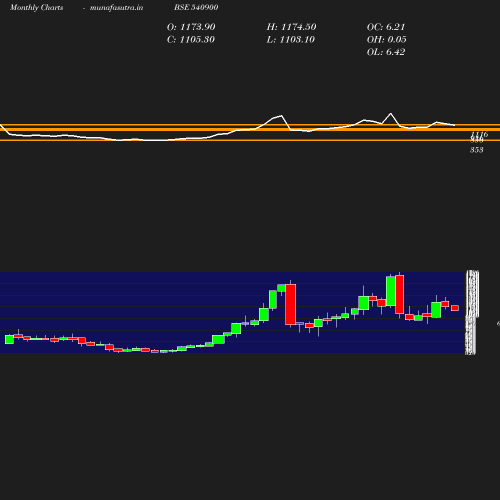Click the 'OH: 0.05' value
Viewport: 500px width, 500px height.
(x=386, y=40)
